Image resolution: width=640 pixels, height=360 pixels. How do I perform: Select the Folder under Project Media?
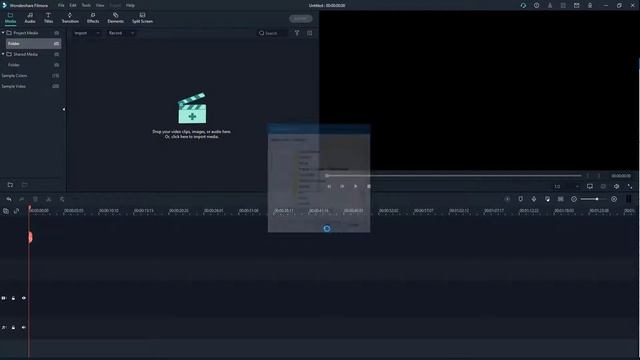click(x=33, y=43)
